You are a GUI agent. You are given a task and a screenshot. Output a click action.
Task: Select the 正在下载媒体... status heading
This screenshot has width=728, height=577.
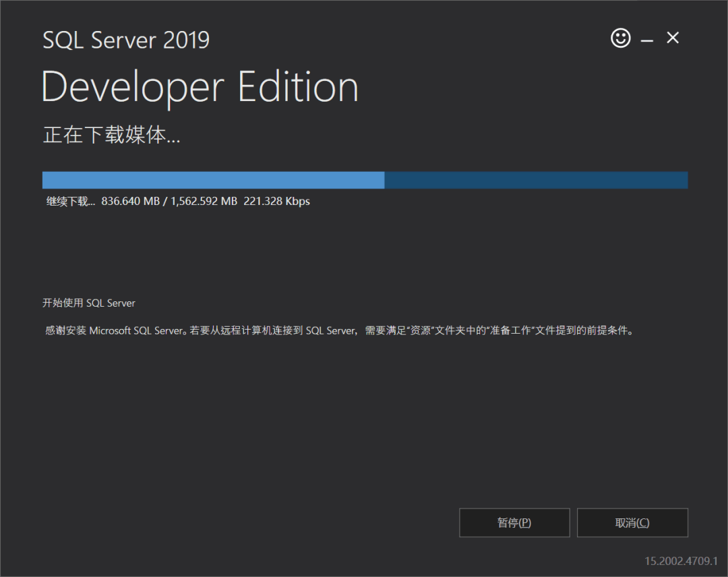tap(111, 135)
